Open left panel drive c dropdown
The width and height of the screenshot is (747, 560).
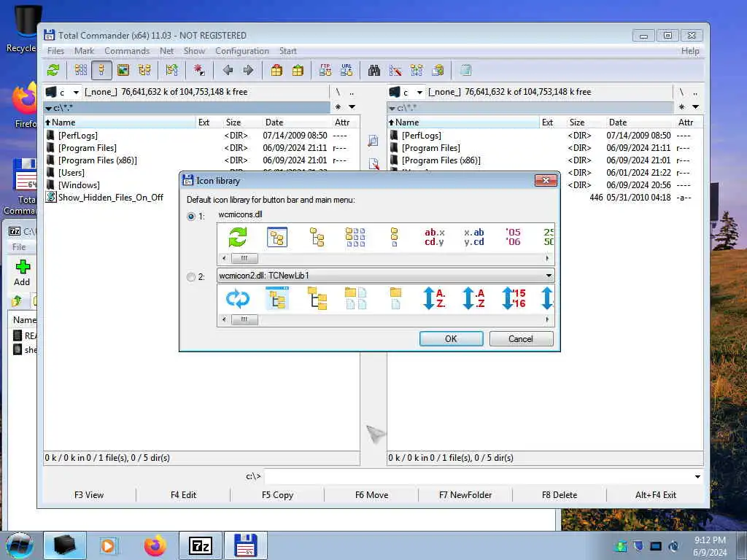click(76, 93)
